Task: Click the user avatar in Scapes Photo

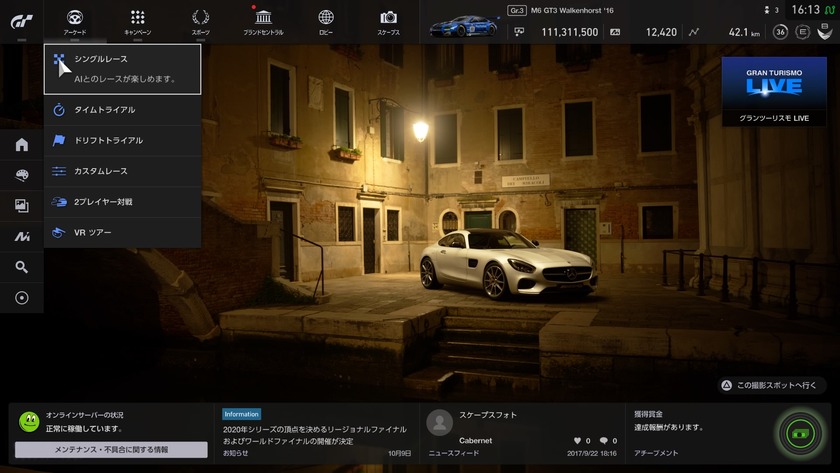Action: pos(439,423)
